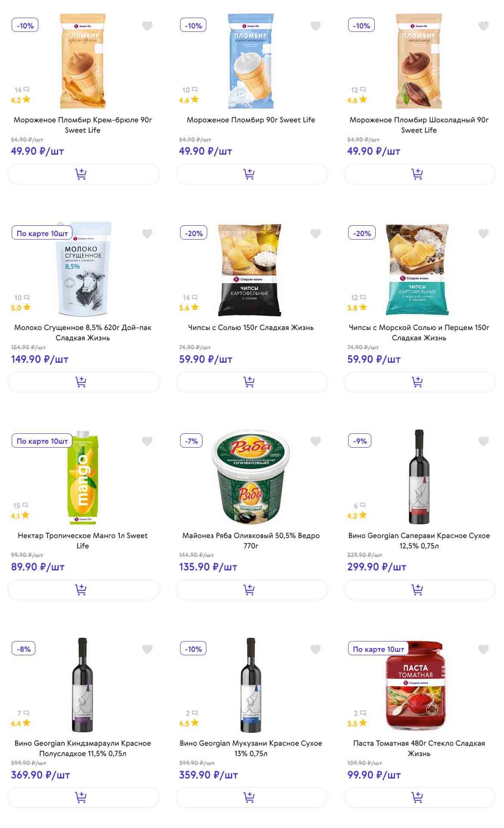Viewport: 504px width, 828px height.
Task: Open Мороженое Пломбир 90г Sweet Life title
Action: pos(251,120)
